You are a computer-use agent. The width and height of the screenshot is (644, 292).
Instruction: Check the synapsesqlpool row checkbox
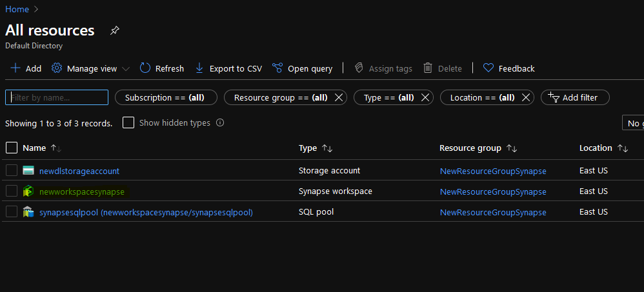[12, 211]
